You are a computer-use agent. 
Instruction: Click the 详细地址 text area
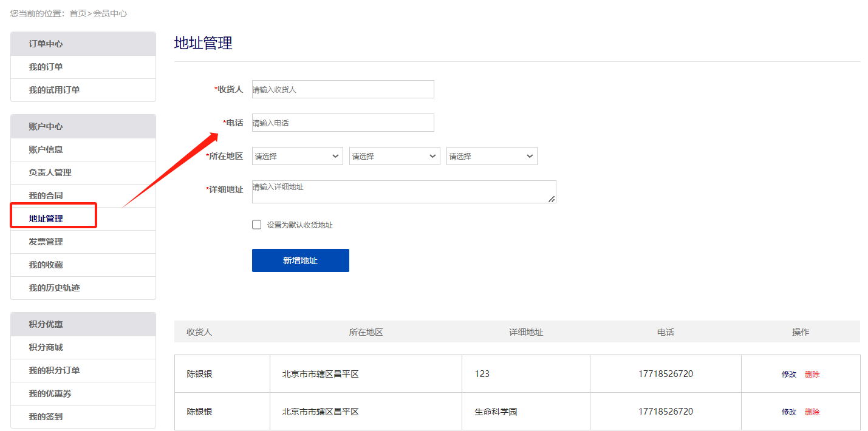click(403, 192)
